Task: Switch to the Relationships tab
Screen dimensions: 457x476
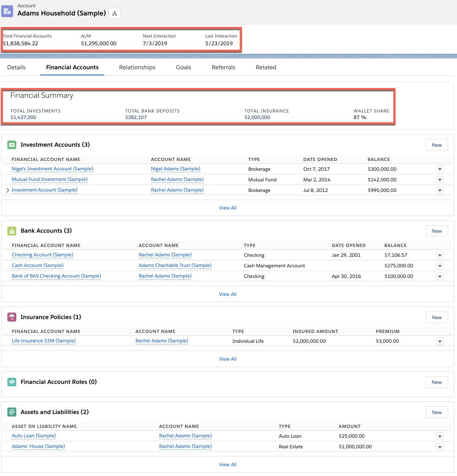Action: pyautogui.click(x=137, y=67)
